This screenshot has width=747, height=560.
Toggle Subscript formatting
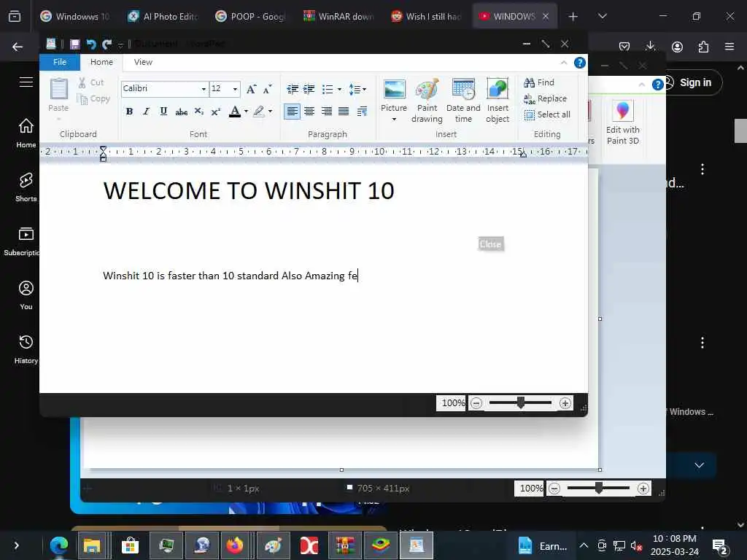click(x=198, y=112)
